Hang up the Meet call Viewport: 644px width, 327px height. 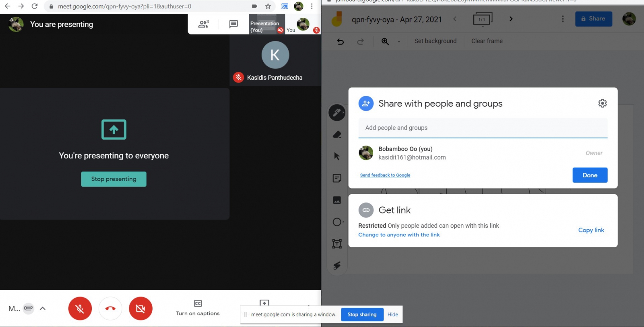click(x=110, y=308)
